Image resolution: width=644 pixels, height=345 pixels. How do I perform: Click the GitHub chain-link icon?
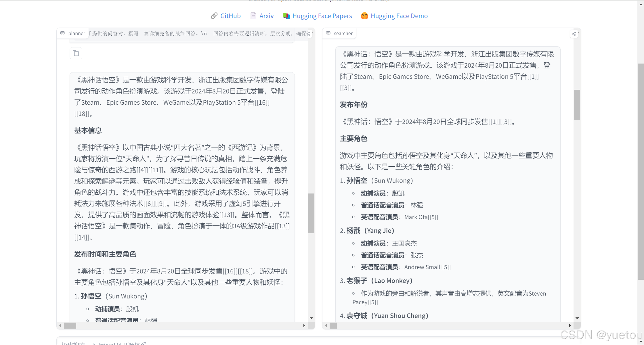tap(214, 16)
